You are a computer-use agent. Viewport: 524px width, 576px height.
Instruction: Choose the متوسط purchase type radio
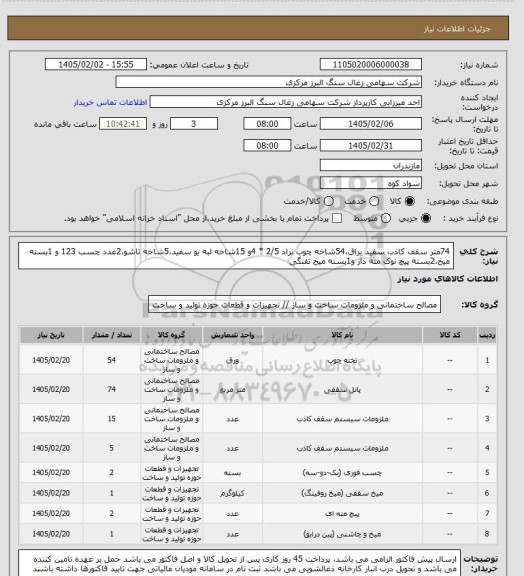coord(386,218)
